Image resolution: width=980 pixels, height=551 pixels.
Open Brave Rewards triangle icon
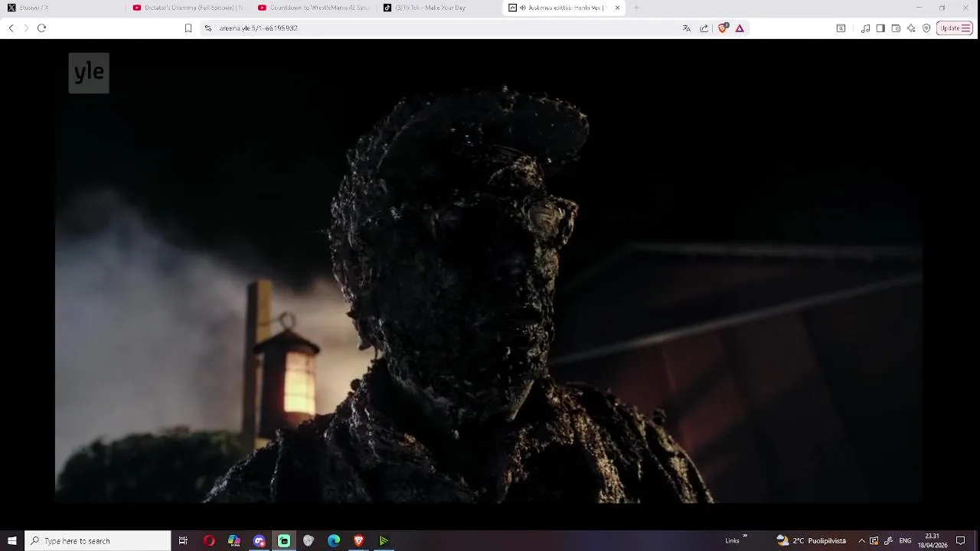740,28
